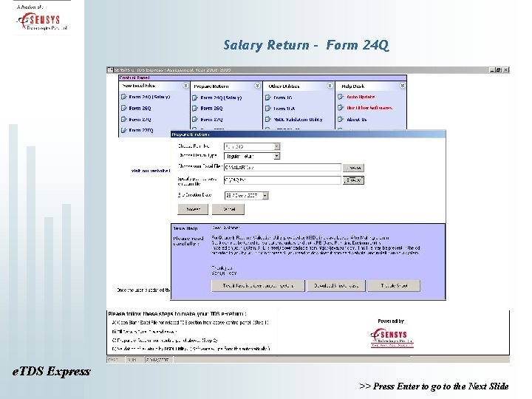Click Browse next to the return file path
The image size is (532, 399).
pyautogui.click(x=353, y=180)
